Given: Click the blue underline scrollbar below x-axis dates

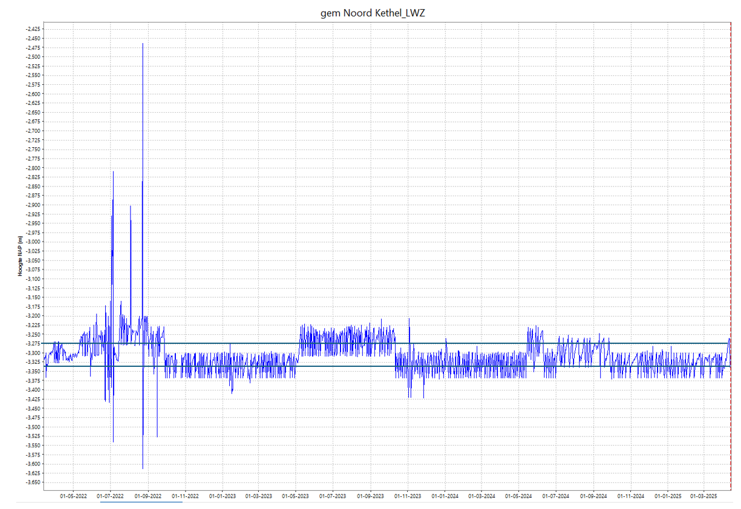Looking at the screenshot, I should [140, 502].
